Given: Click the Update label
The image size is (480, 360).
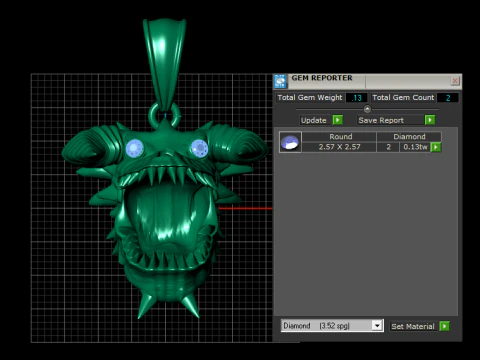Looking at the screenshot, I should coord(313,120).
